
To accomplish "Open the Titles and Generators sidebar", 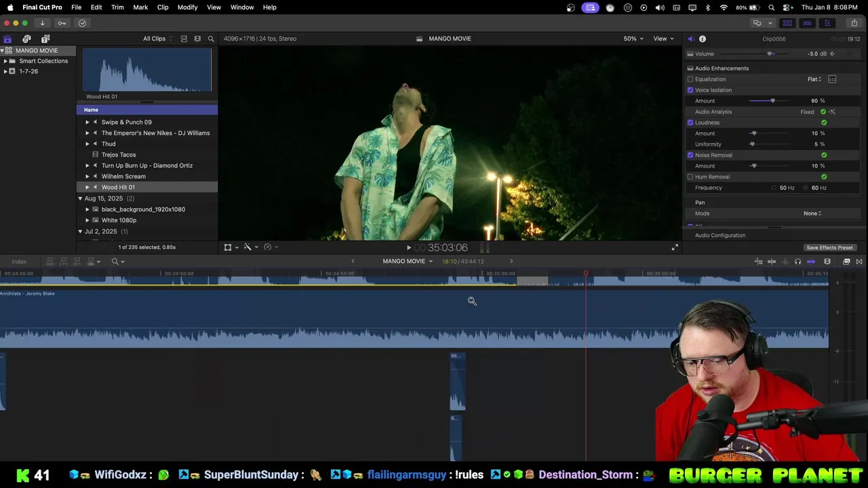I will tap(45, 39).
